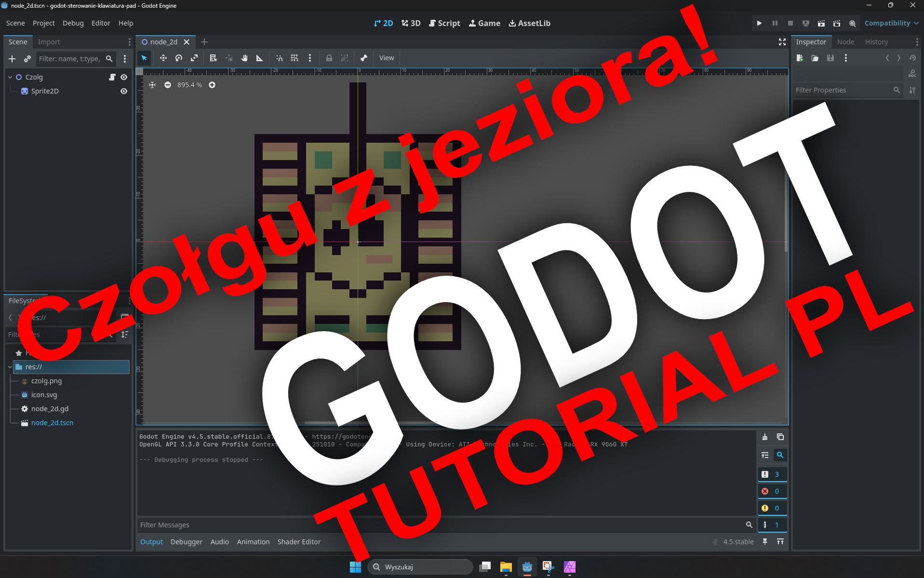Open the Debugger bottom panel

click(x=186, y=542)
